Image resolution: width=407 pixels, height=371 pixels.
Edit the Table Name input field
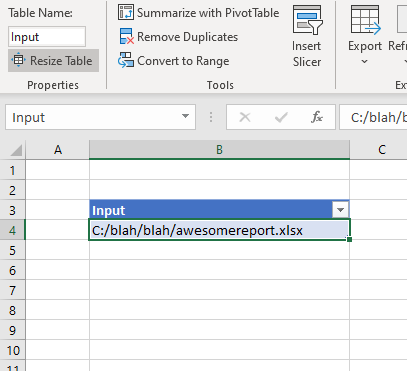47,37
